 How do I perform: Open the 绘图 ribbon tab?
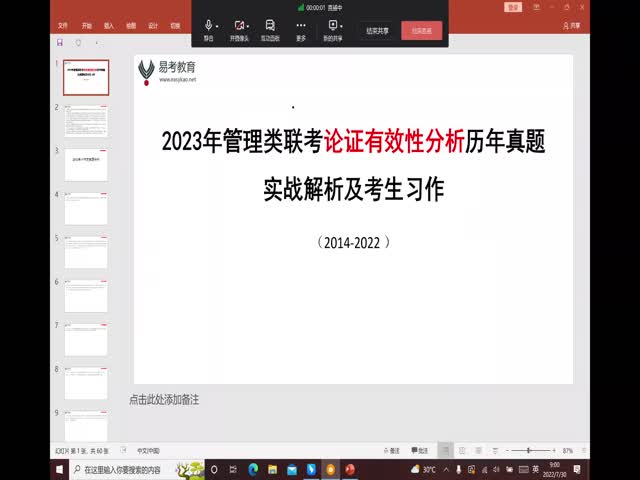coord(131,26)
